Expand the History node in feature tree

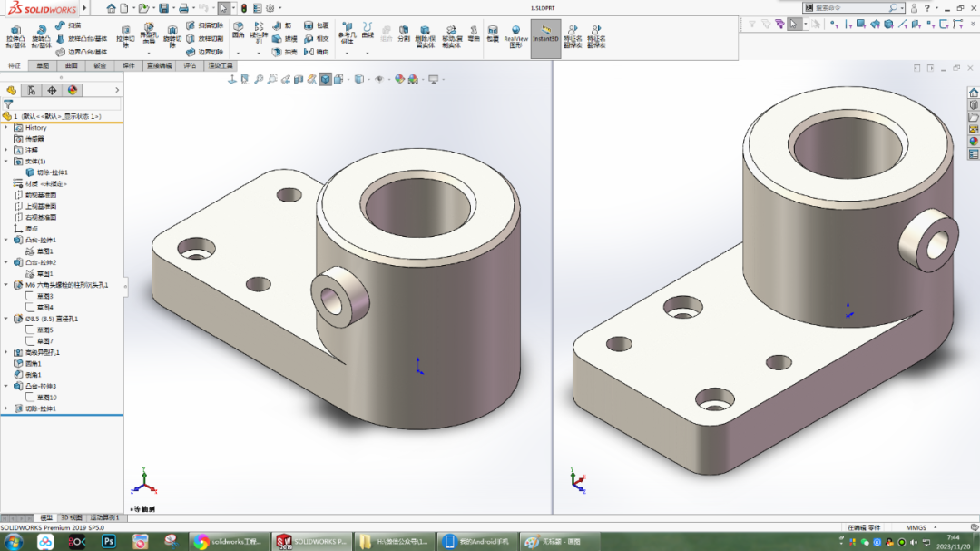(x=6, y=128)
